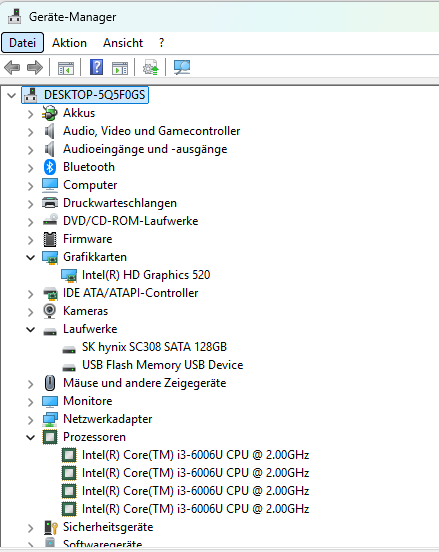Screen dimensions: 439x552
Task: Click the Intel HD Graphics 520 adapter icon
Action: [69, 276]
